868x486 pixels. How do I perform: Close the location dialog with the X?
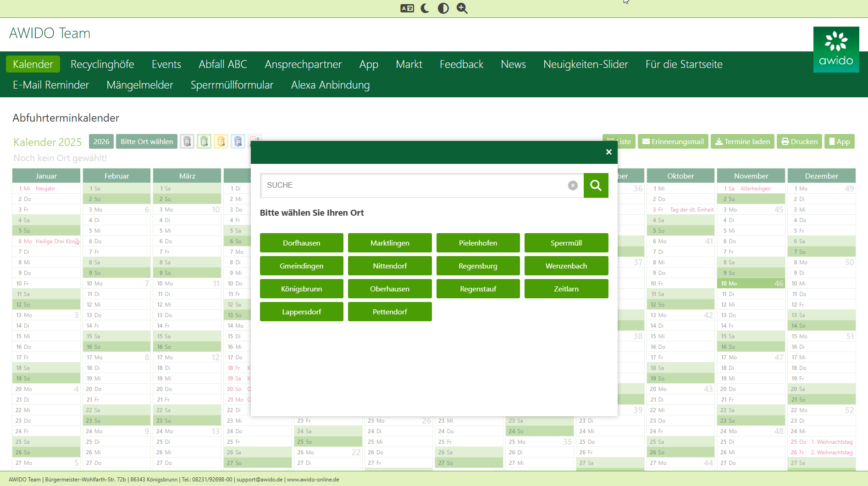point(608,152)
